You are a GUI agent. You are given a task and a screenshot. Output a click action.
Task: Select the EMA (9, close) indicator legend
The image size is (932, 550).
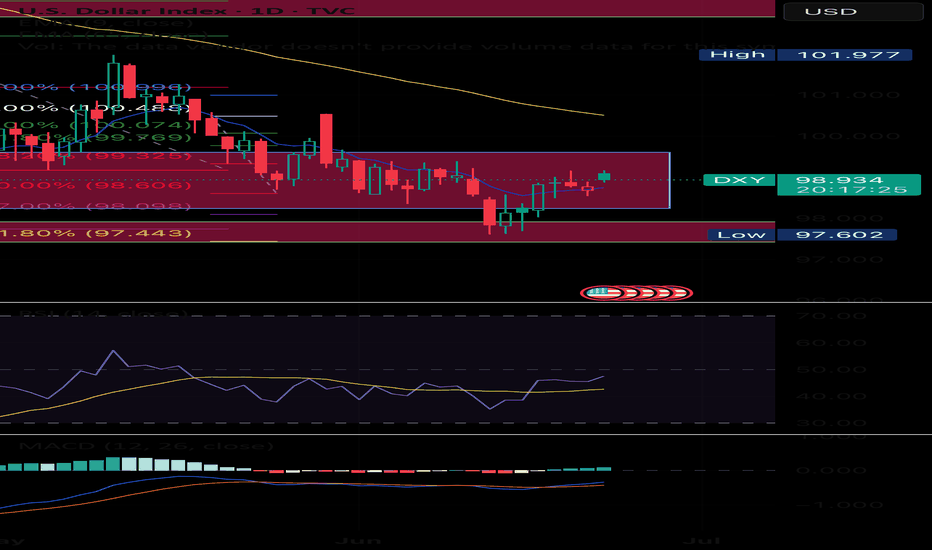click(106, 23)
